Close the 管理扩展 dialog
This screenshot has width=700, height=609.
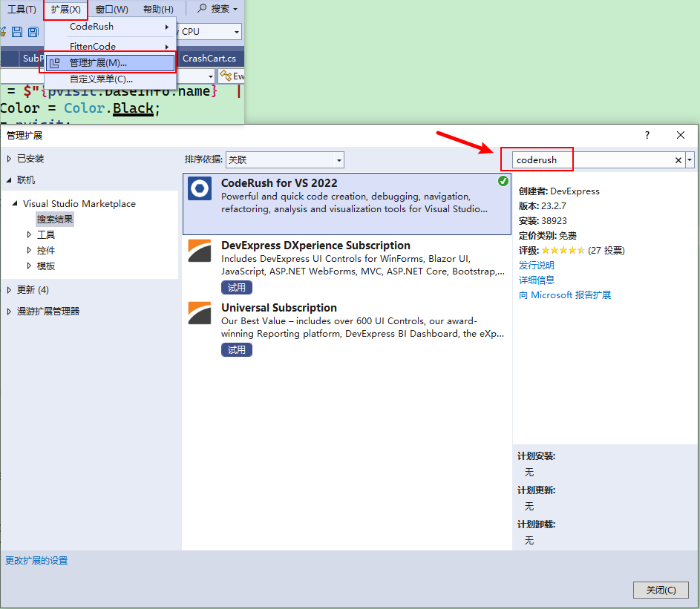681,135
